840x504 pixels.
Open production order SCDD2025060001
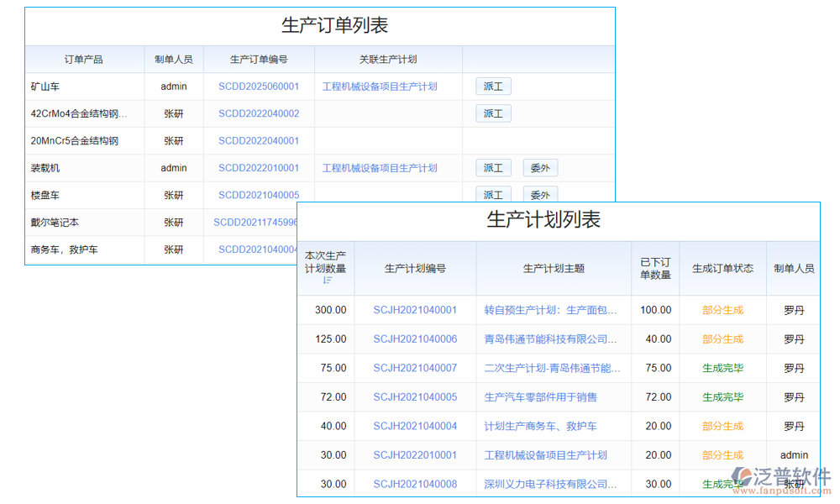259,87
